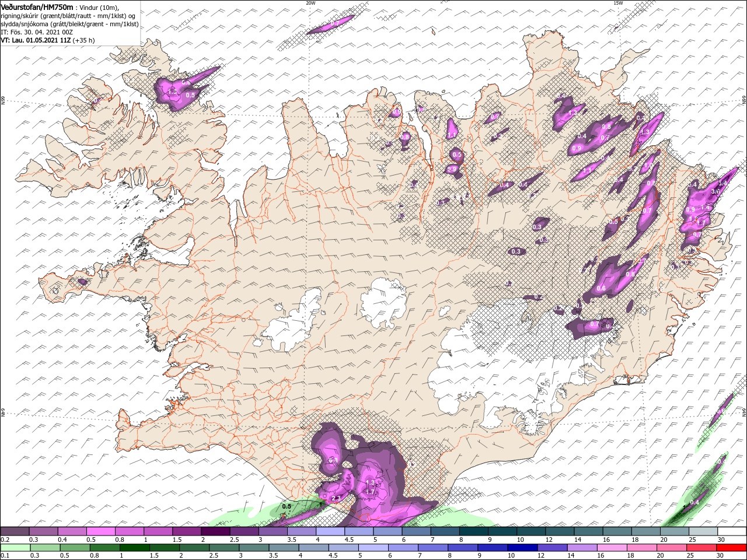This screenshot has height=560, width=747.
Task: Click the purple legend swatch labeled 0.3
Action: (43, 531)
